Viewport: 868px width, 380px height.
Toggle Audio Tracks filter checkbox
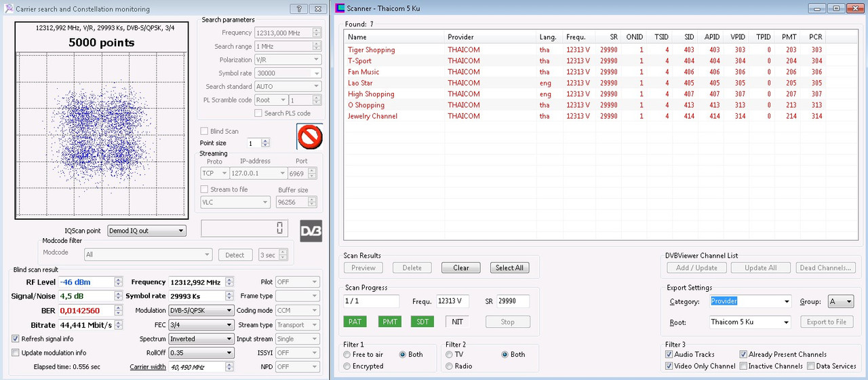point(669,354)
